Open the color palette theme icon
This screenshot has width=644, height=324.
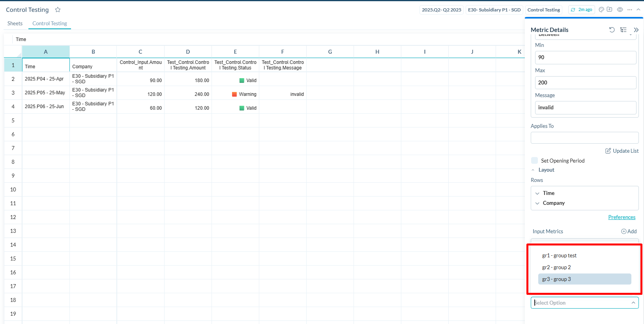(x=601, y=10)
